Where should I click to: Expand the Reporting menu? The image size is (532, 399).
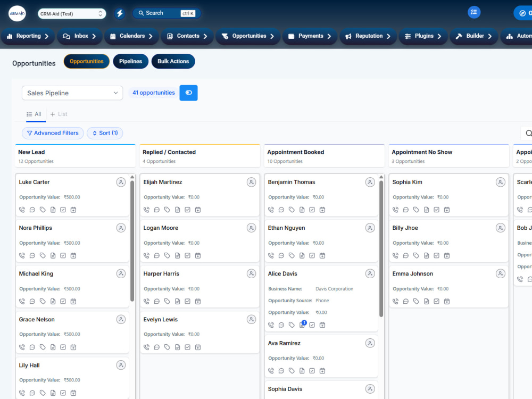click(28, 36)
